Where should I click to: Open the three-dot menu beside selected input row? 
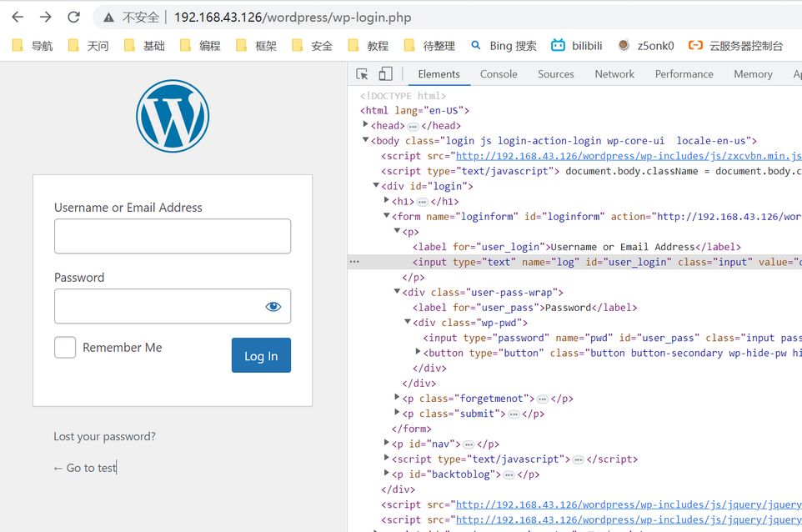point(354,261)
